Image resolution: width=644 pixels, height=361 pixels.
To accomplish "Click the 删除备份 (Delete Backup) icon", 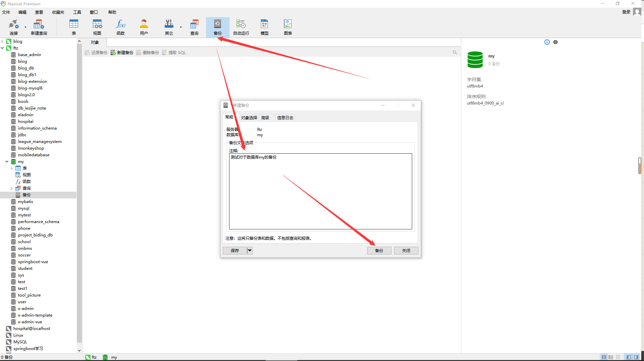I will click(x=150, y=53).
